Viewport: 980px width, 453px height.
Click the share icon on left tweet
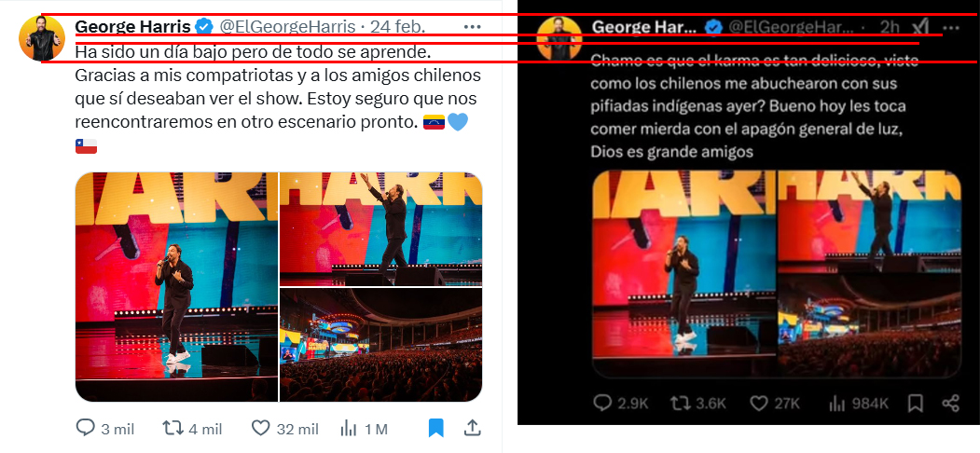tap(473, 428)
